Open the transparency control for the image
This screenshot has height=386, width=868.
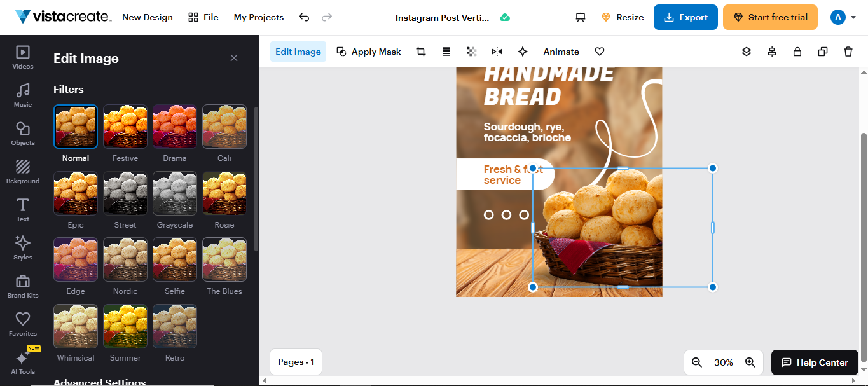click(471, 51)
